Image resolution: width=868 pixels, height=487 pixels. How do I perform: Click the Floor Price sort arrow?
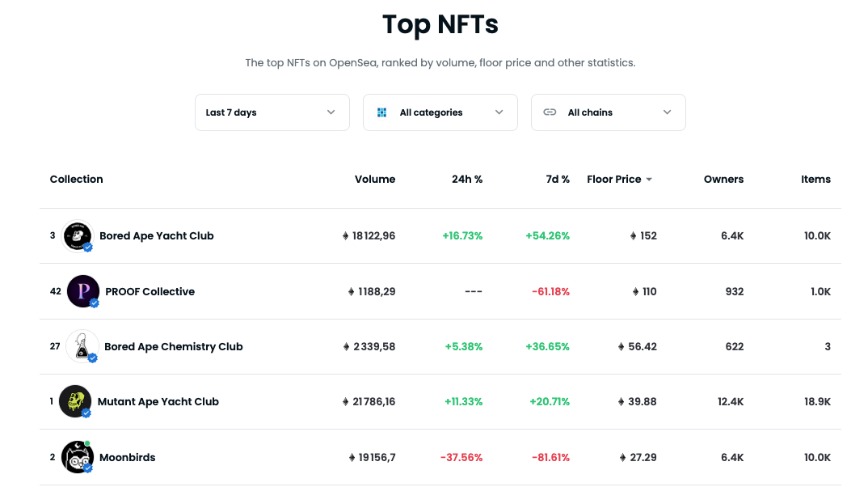(649, 180)
